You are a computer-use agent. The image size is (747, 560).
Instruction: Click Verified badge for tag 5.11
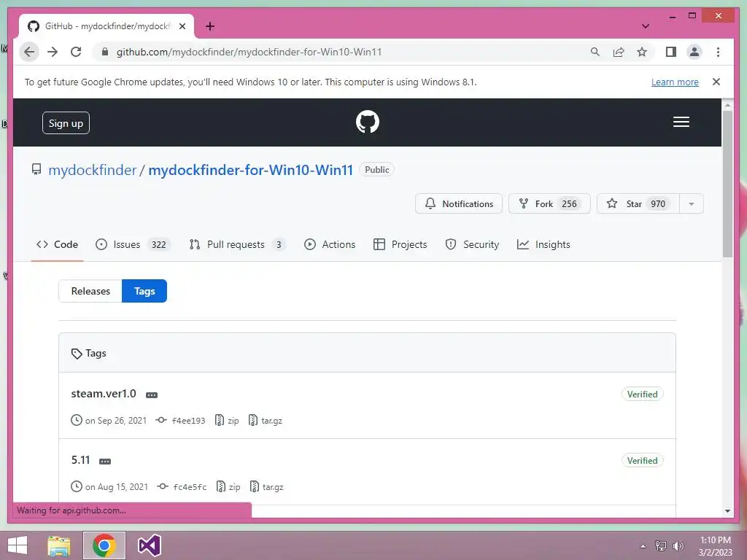(x=642, y=461)
